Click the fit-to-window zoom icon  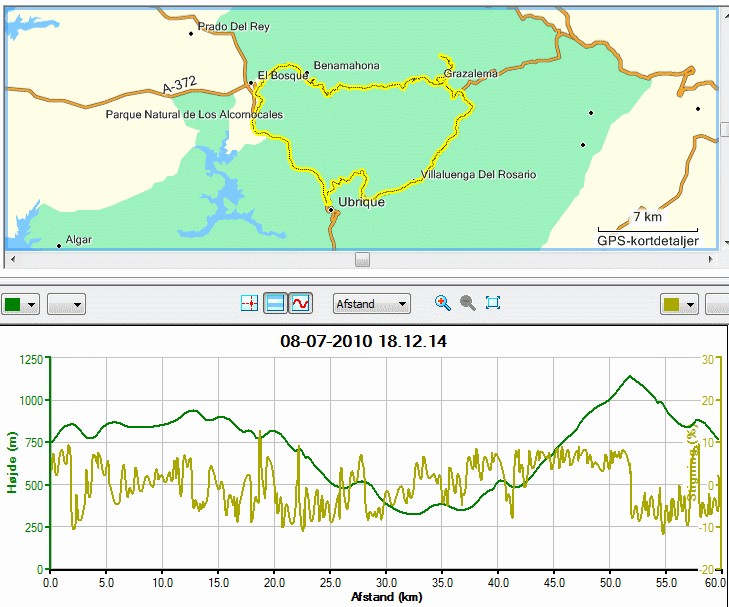[493, 303]
